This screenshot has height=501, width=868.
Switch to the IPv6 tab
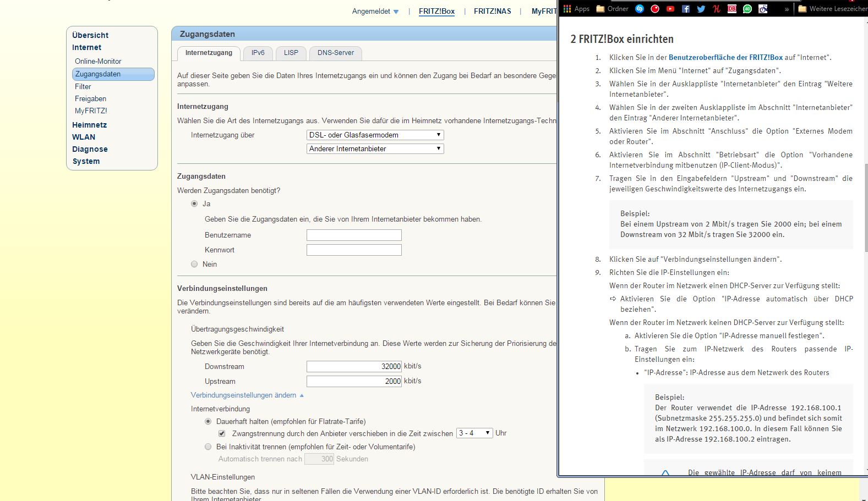point(258,53)
